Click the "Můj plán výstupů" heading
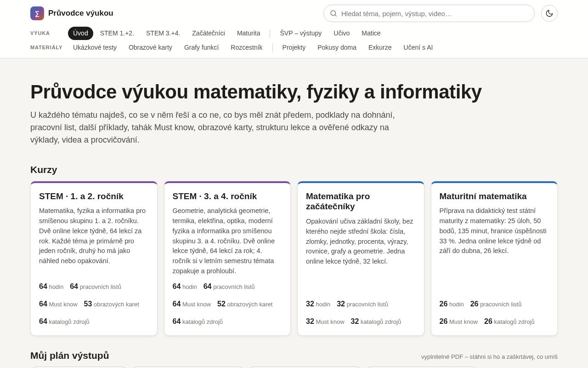The height and width of the screenshot is (368, 588). click(70, 356)
